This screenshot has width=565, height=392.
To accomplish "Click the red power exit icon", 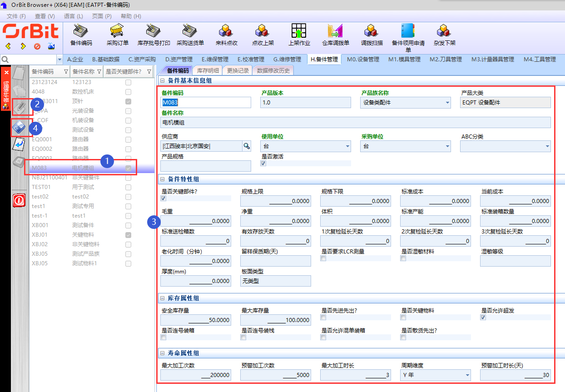I will pyautogui.click(x=19, y=200).
